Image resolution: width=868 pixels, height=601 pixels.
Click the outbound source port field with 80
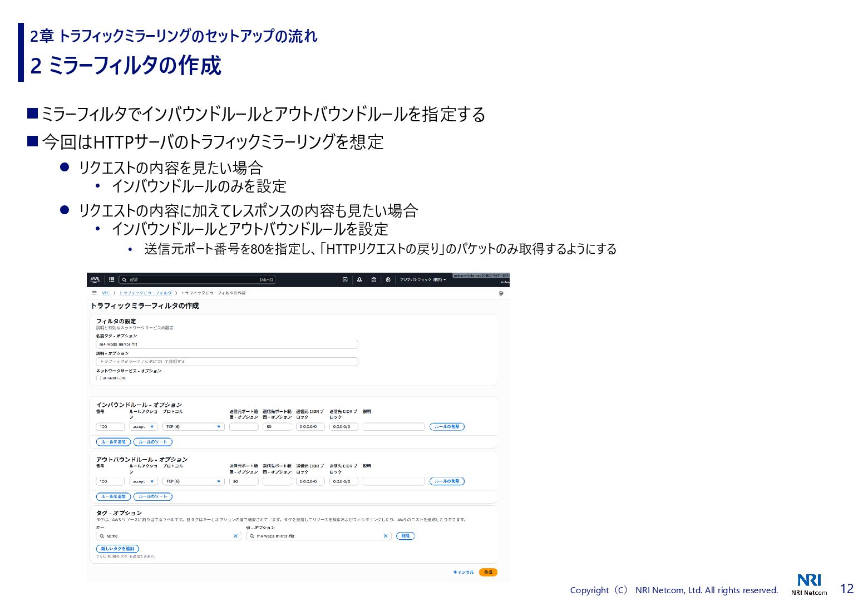pyautogui.click(x=244, y=481)
